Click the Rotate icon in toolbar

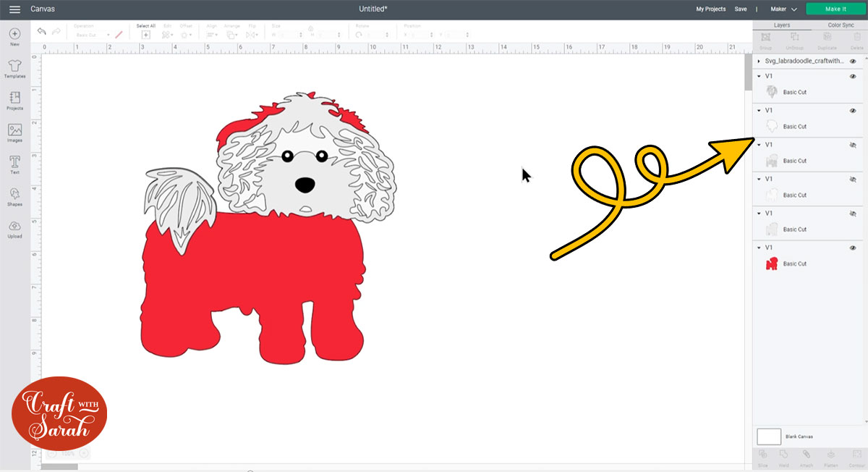[359, 34]
